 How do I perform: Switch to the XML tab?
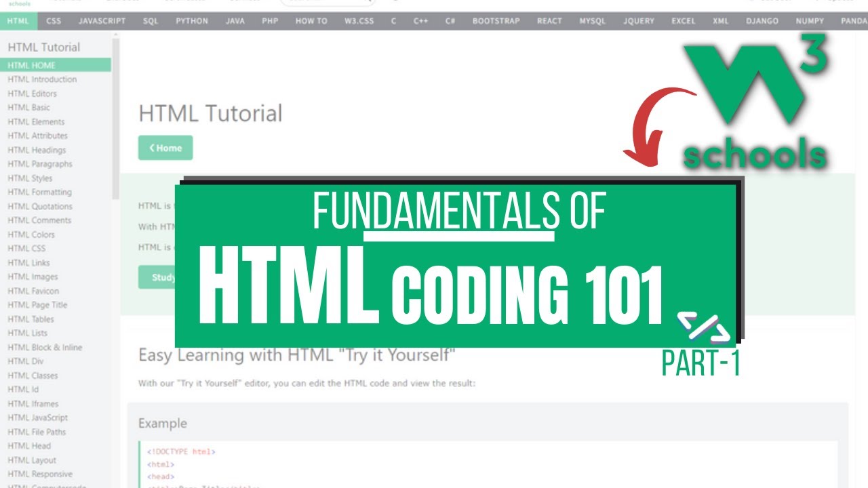click(x=721, y=21)
